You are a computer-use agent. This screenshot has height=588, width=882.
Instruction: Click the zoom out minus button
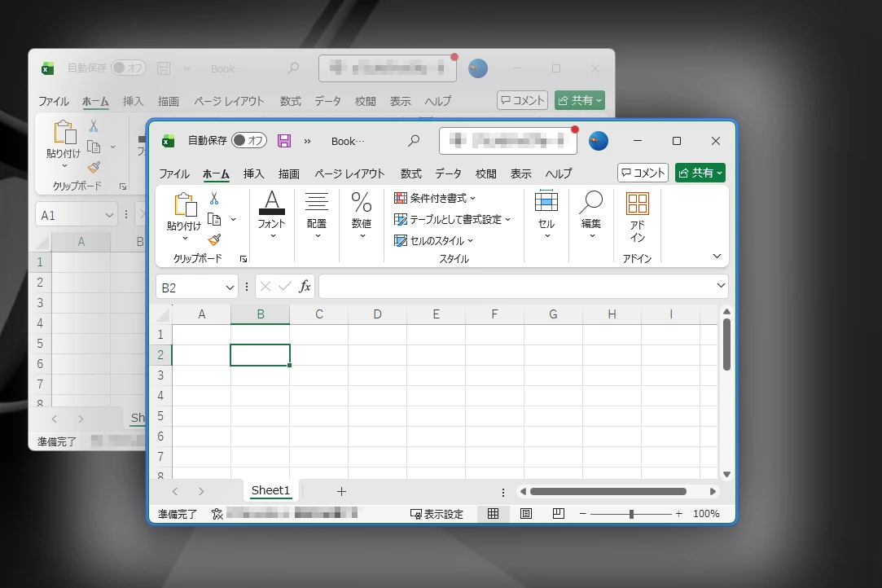[583, 514]
